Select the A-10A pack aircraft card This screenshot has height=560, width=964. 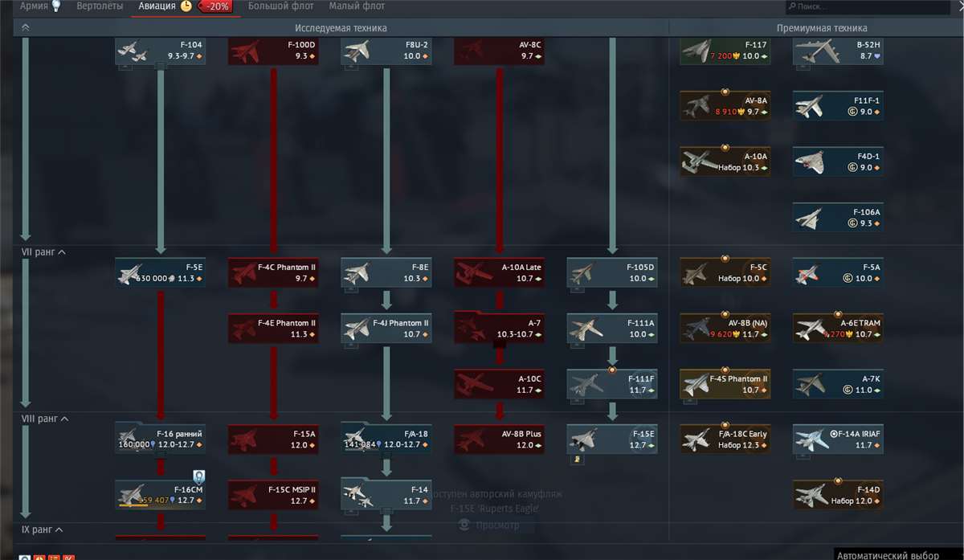pyautogui.click(x=725, y=162)
